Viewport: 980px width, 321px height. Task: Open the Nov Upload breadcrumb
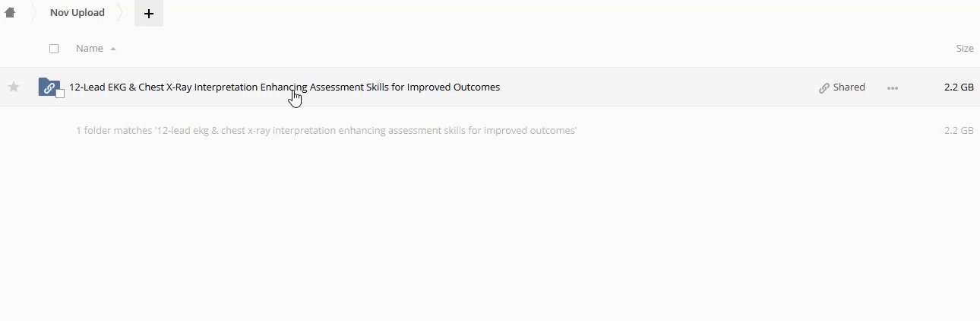(77, 13)
